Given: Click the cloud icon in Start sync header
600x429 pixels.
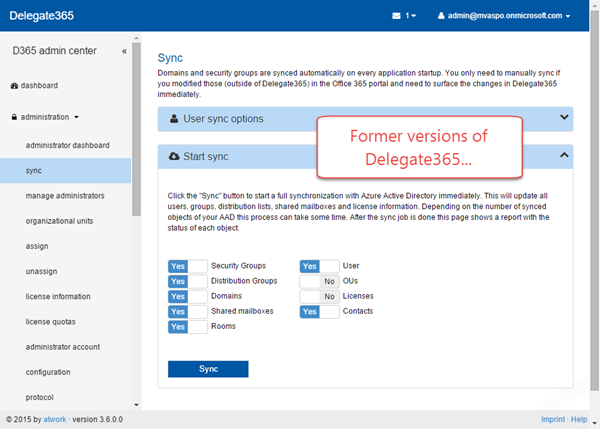Looking at the screenshot, I should coord(175,156).
